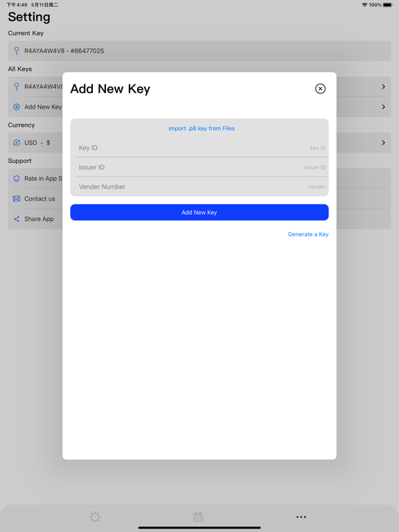
Task: Open the Generate a Key link
Action: point(308,234)
